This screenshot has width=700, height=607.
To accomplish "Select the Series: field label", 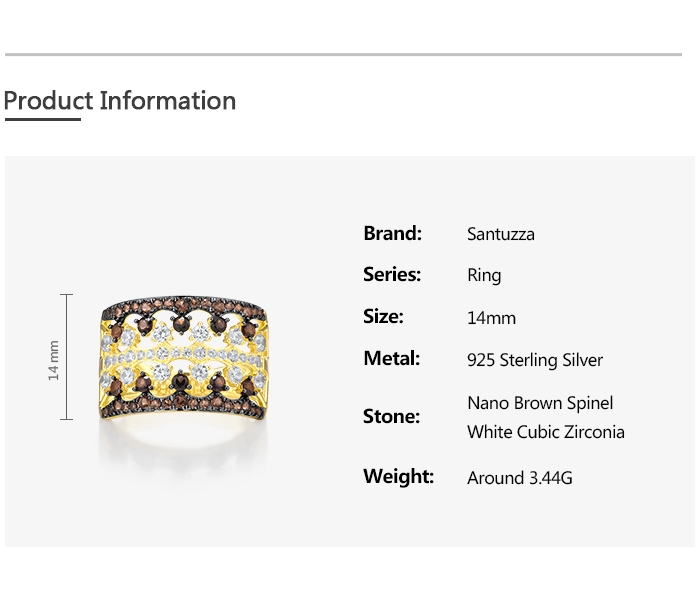I will click(392, 275).
